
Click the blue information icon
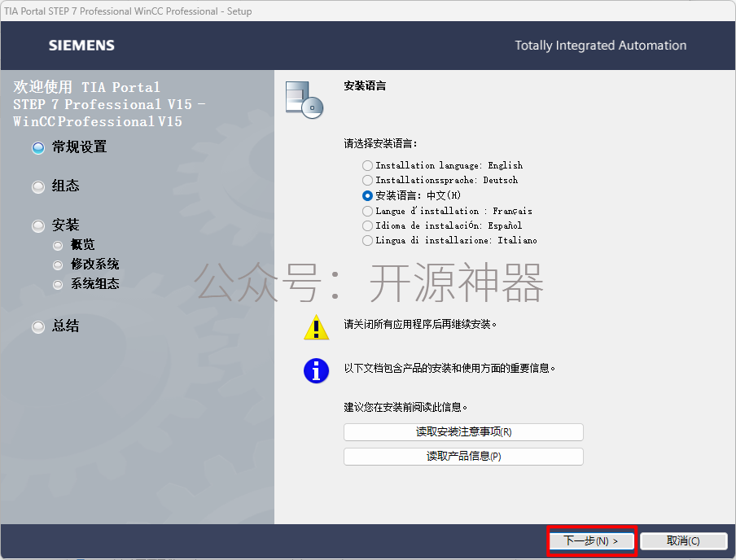[x=317, y=371]
